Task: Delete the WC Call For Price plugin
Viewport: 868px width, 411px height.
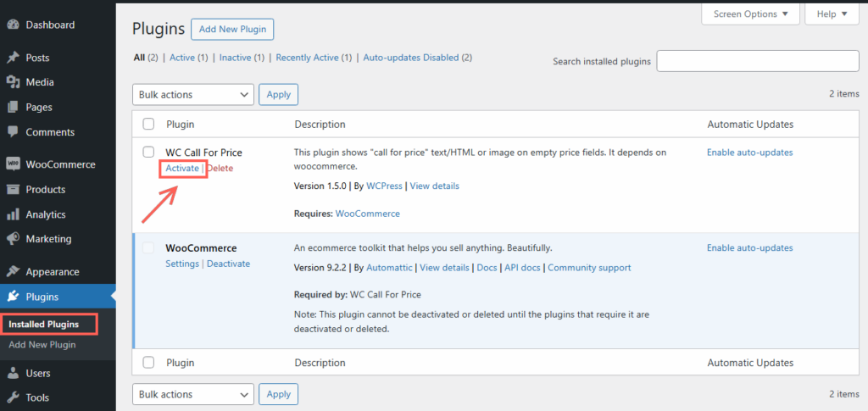Action: pyautogui.click(x=220, y=168)
